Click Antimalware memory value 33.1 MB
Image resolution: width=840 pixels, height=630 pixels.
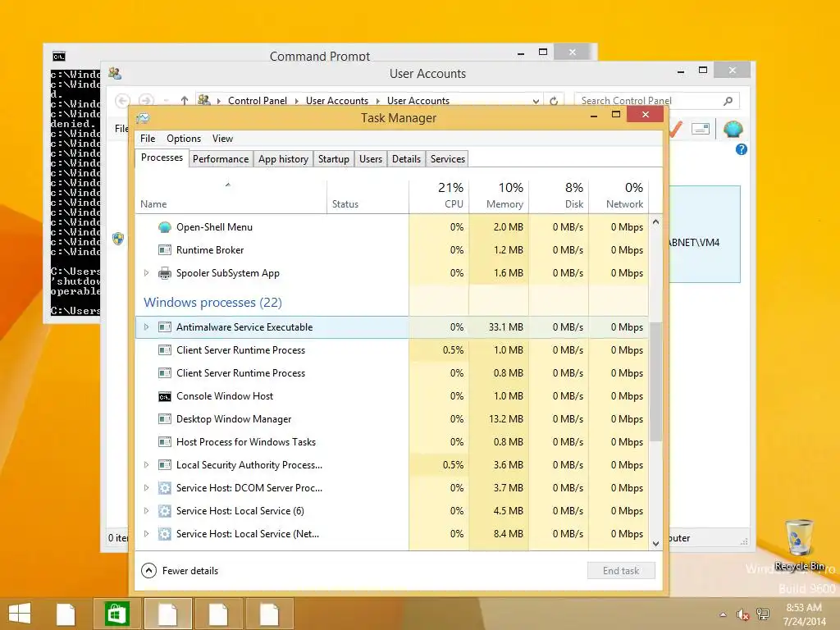505,327
